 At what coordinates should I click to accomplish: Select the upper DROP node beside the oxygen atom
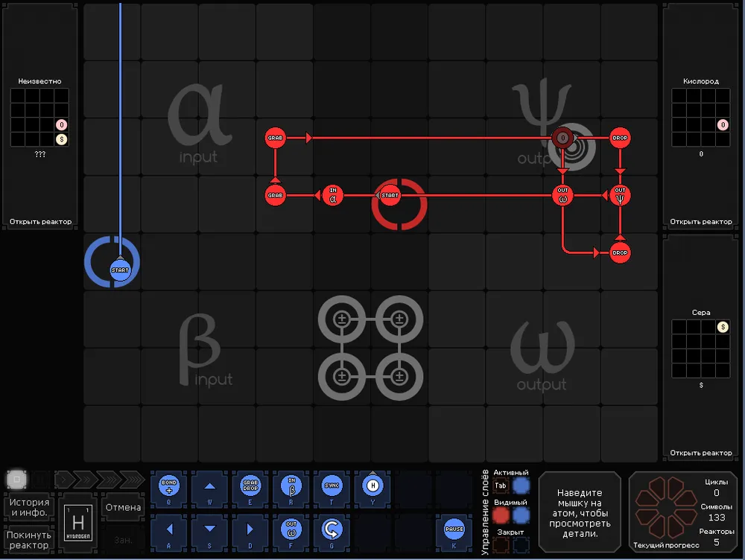point(620,138)
